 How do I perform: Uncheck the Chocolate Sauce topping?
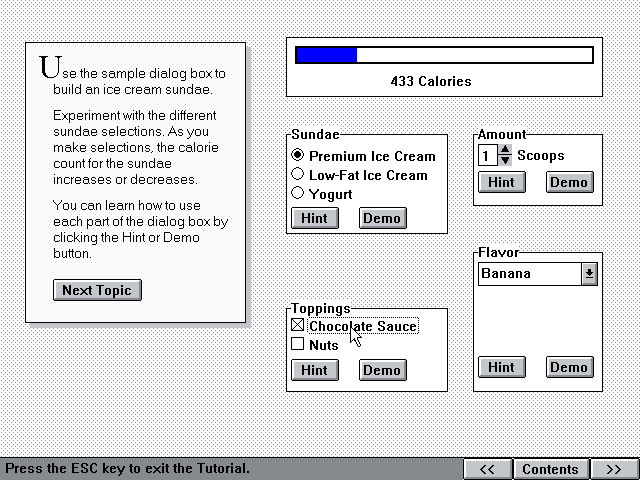297,326
